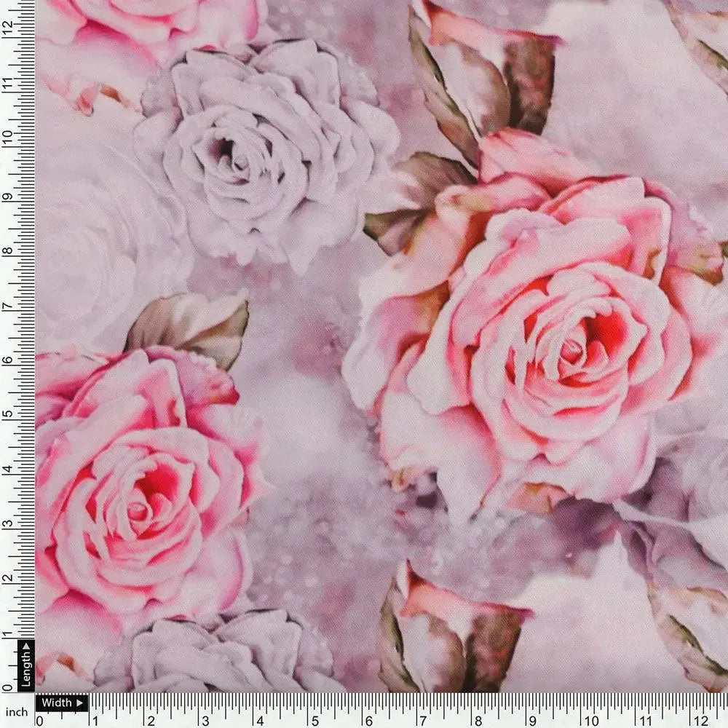Click the green leaf above lower-left rose

click(x=193, y=324)
